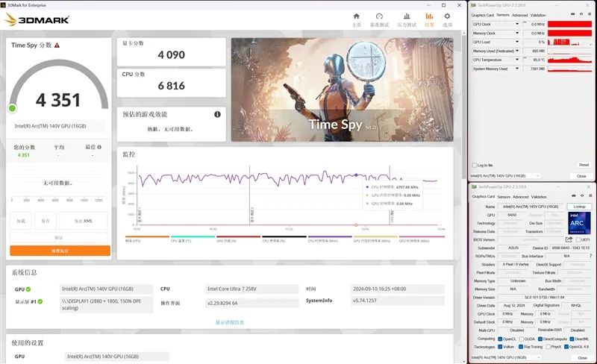The width and height of the screenshot is (597, 364).
Task: Toggle the Ray Tracing checkbox
Action: 521,347
